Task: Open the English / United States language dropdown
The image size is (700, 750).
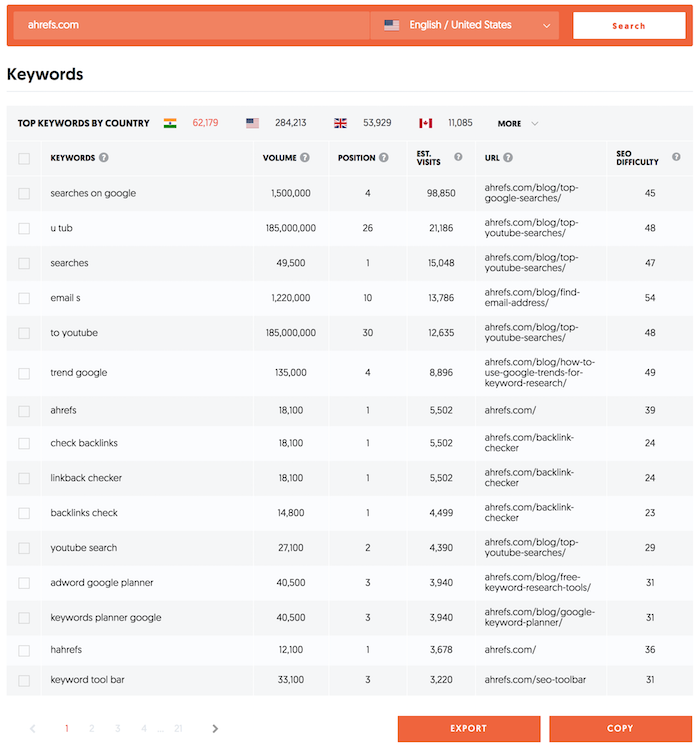Action: click(465, 25)
